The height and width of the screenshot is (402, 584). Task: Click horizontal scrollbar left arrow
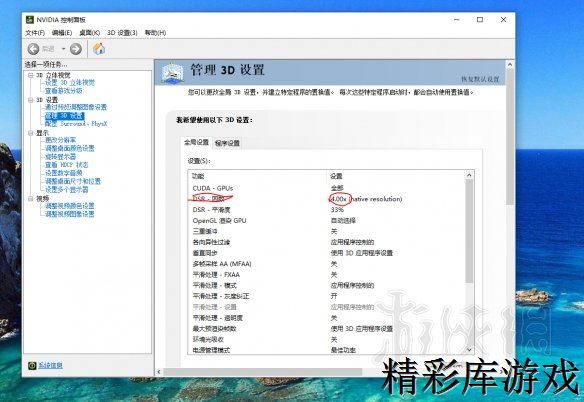pos(159,372)
